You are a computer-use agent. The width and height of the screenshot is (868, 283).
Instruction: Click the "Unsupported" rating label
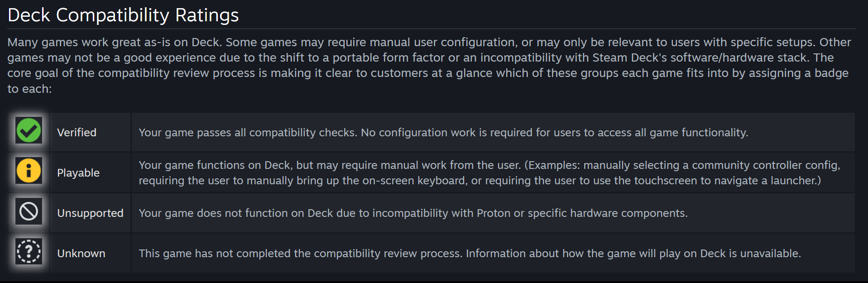[x=90, y=213]
